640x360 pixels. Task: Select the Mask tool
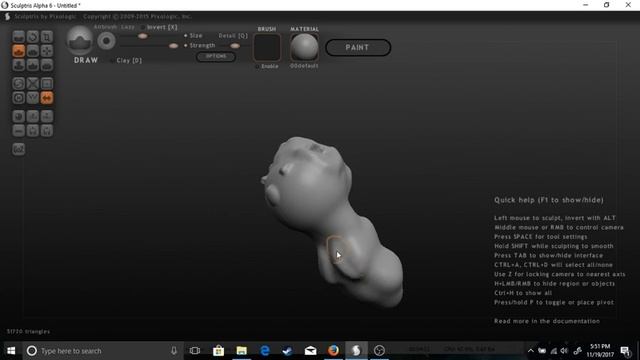(18, 98)
